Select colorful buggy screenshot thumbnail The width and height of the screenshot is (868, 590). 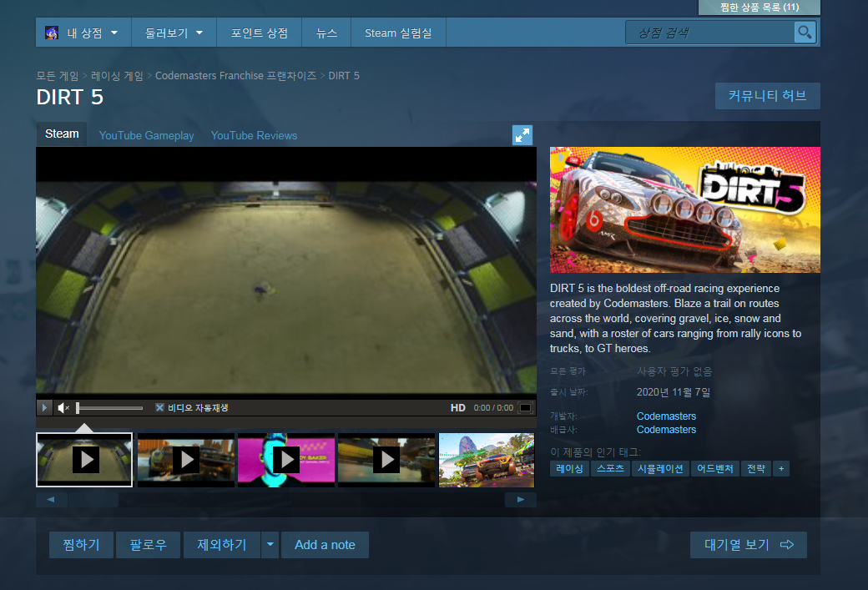point(486,459)
